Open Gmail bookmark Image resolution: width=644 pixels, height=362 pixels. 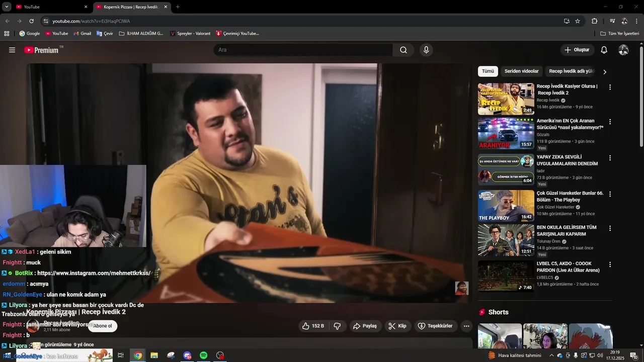(83, 34)
